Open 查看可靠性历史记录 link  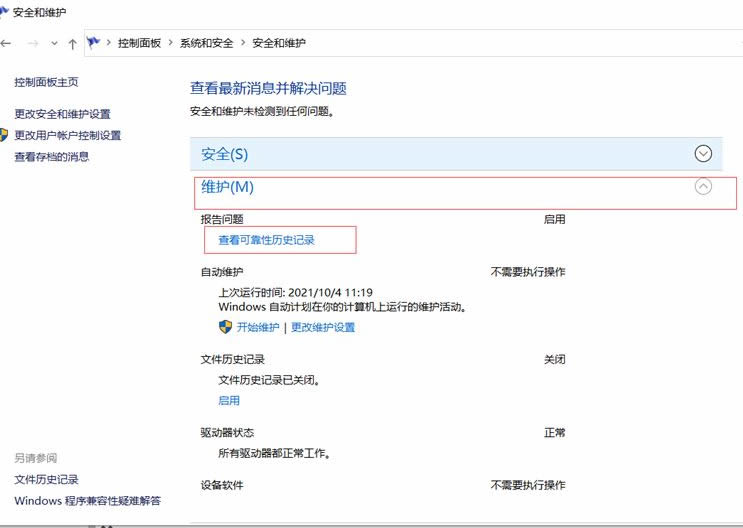click(267, 240)
